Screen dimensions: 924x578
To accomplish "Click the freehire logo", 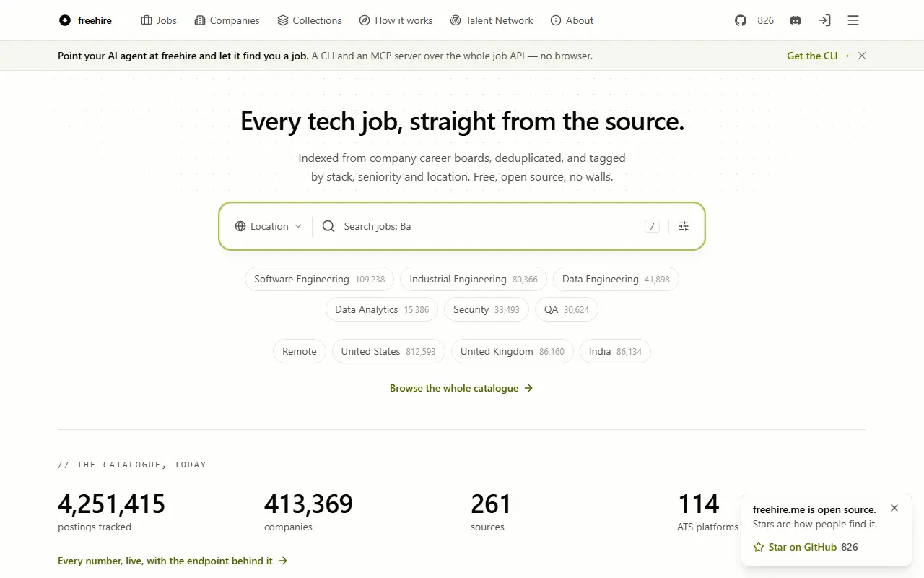I will click(x=85, y=20).
